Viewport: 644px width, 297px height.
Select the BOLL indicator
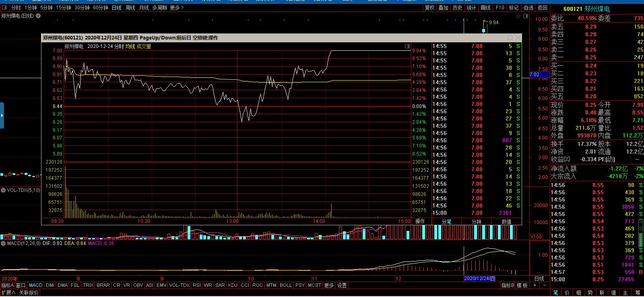pos(286,285)
